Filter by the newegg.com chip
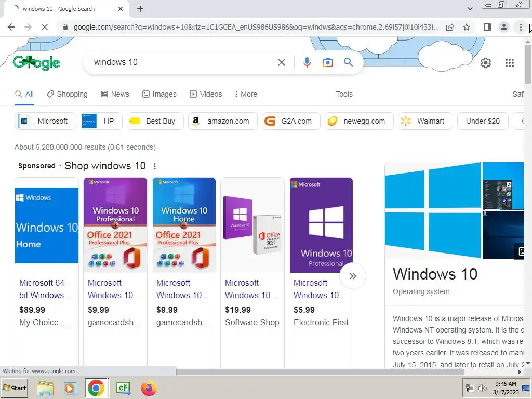This screenshot has width=532, height=399. [359, 121]
